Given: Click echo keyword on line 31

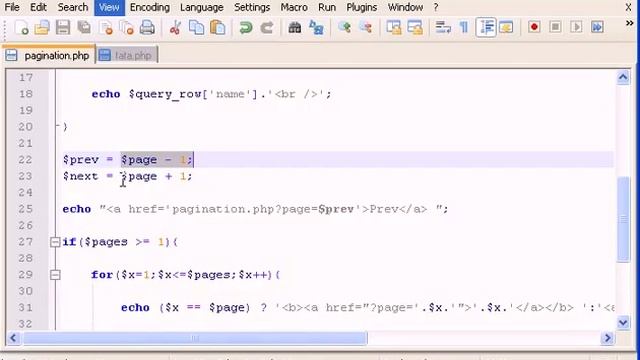Looking at the screenshot, I should coord(135,307).
